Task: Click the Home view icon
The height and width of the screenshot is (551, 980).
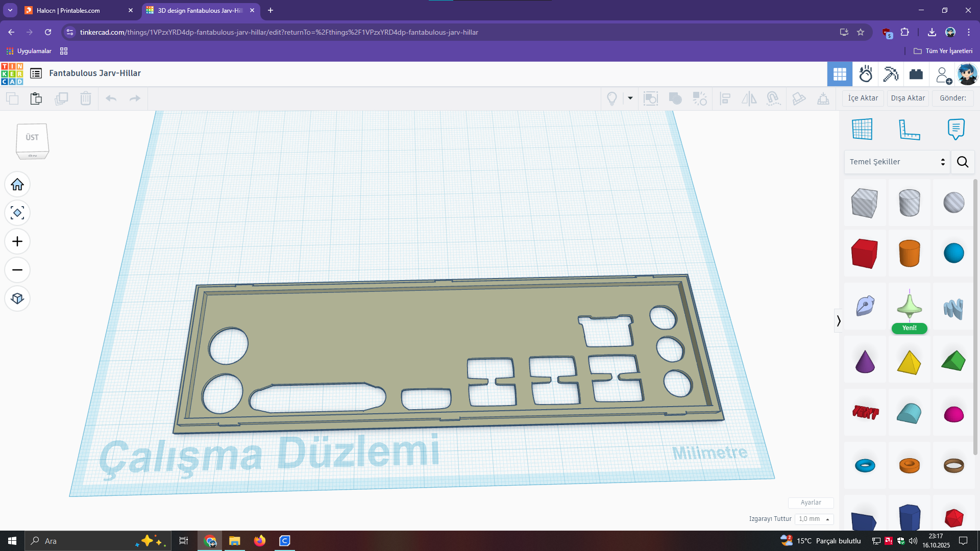Action: pos(17,184)
